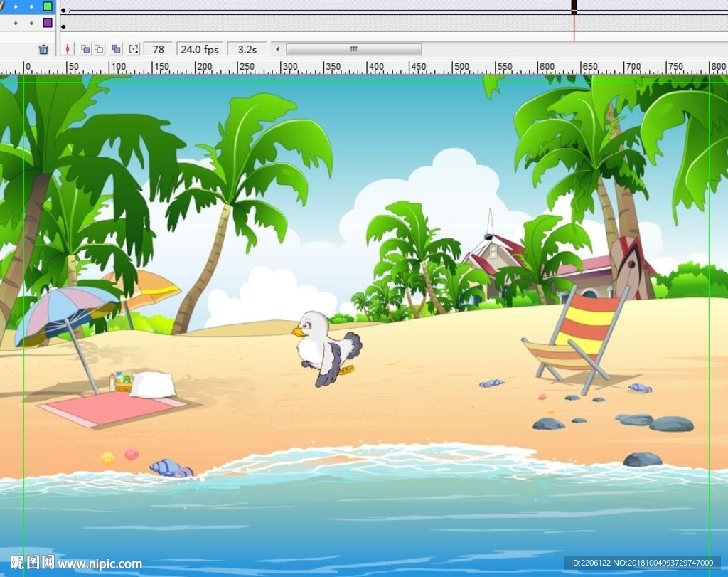The image size is (728, 577).
Task: Select the first keyframe of the top layer
Action: tap(63, 10)
